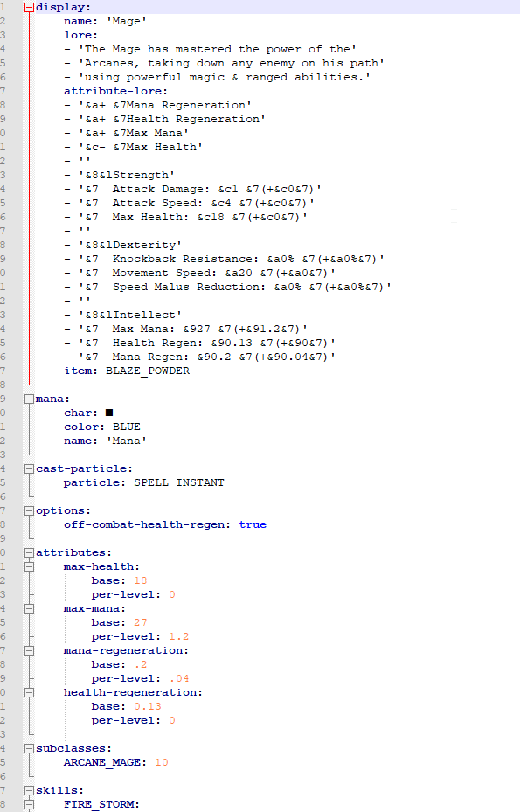The width and height of the screenshot is (520, 812).
Task: Click the color BLUE value
Action: click(127, 427)
